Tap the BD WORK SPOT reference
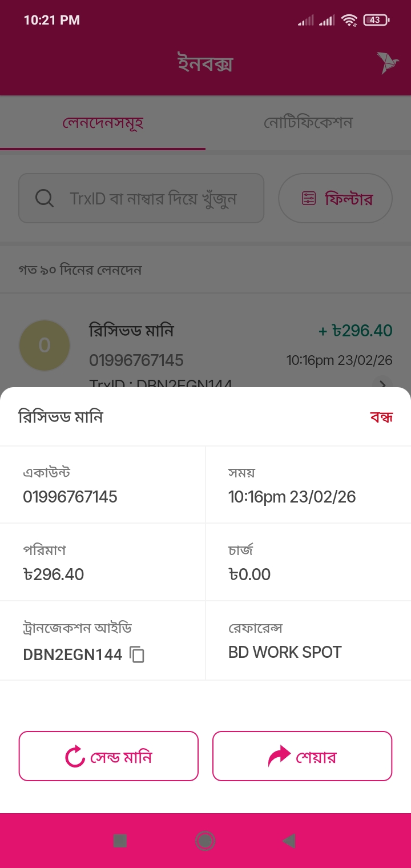411x868 pixels. (285, 652)
